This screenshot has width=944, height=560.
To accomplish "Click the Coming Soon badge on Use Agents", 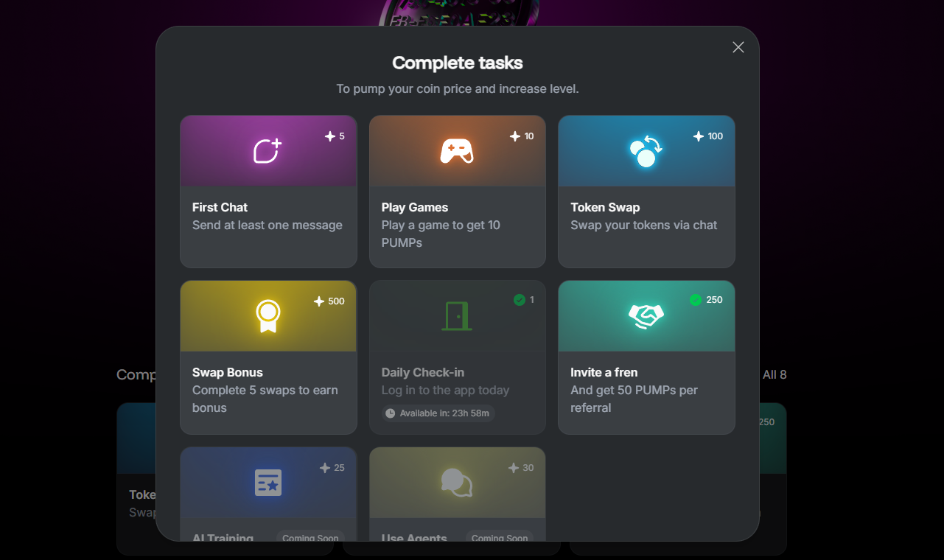I will [x=500, y=538].
